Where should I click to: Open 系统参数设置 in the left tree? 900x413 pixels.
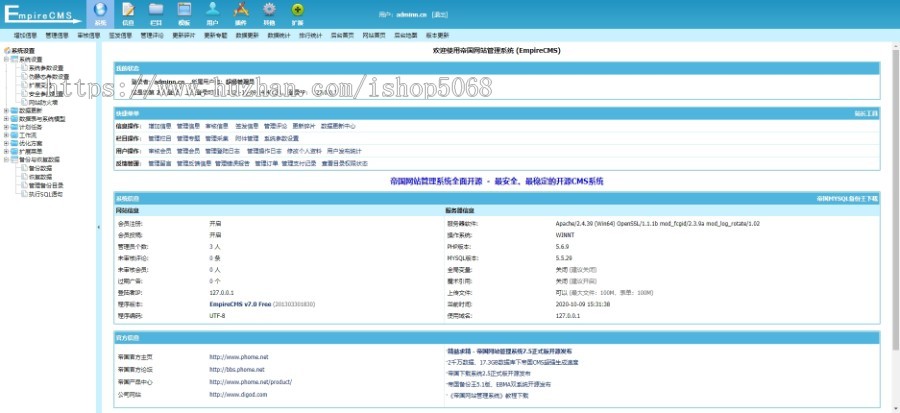click(46, 68)
